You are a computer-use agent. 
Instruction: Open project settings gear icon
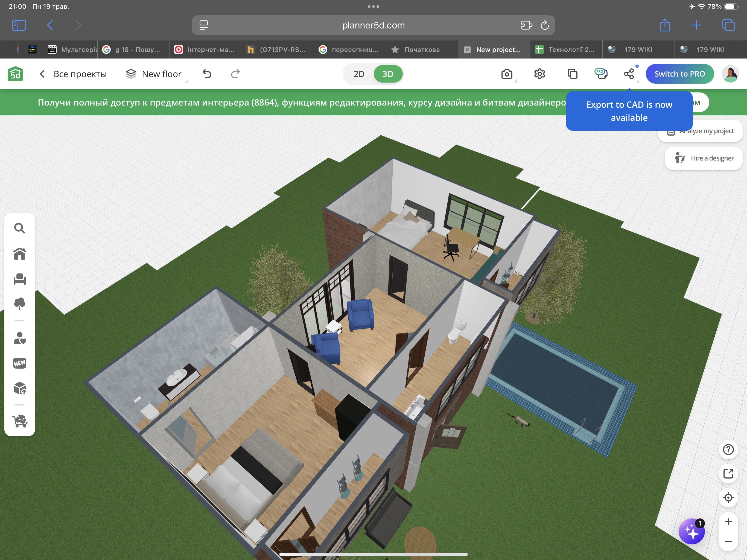click(540, 74)
